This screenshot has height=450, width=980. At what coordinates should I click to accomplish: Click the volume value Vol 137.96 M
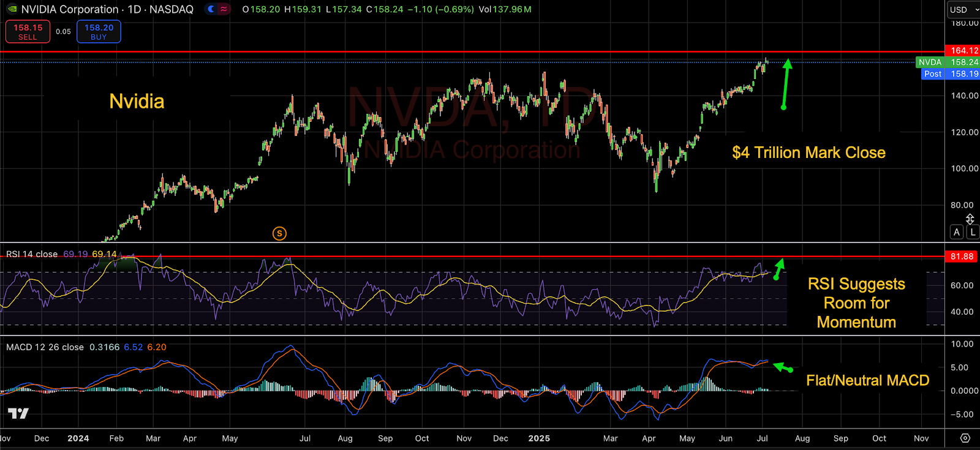pos(505,10)
